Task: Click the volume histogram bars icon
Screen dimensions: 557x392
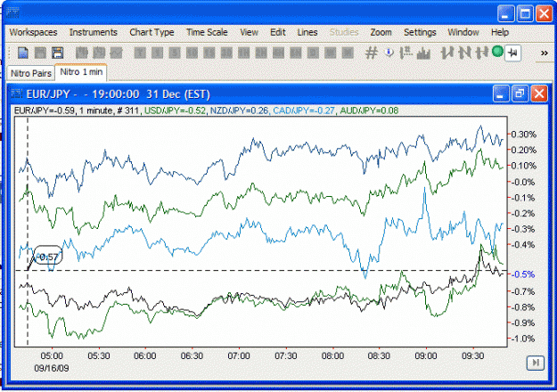Action: tap(423, 53)
